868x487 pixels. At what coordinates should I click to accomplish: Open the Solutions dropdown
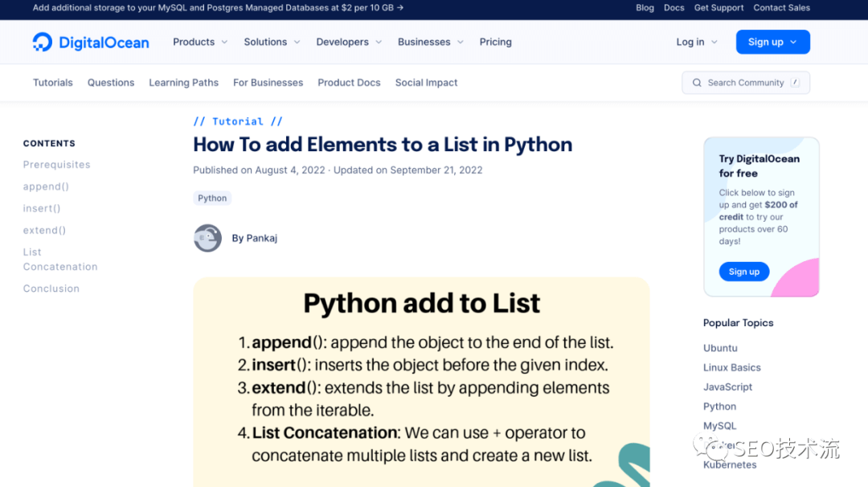[272, 42]
